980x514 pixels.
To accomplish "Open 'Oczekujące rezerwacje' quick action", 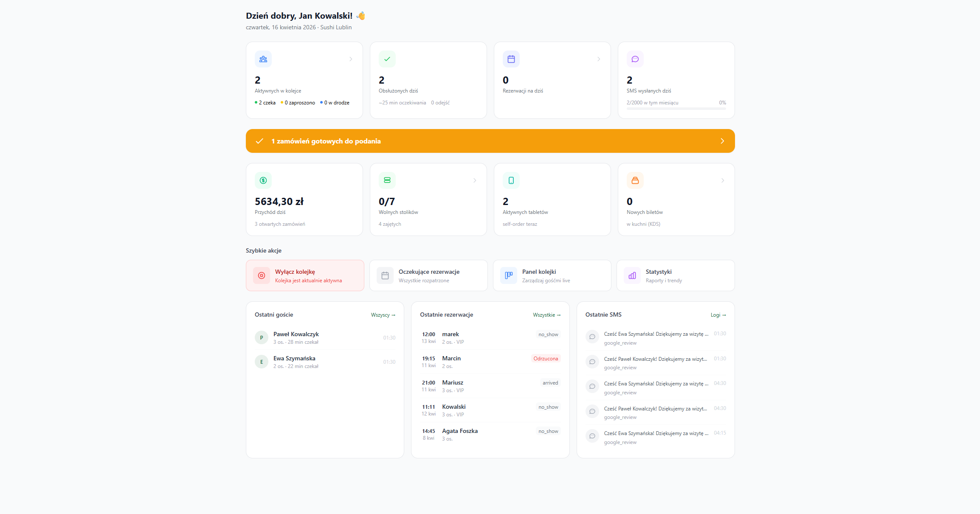I will tap(428, 275).
